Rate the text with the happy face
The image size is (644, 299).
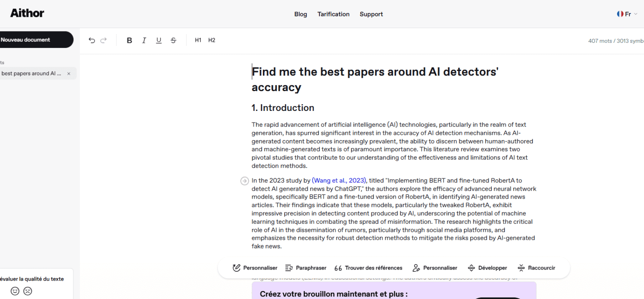pyautogui.click(x=15, y=291)
